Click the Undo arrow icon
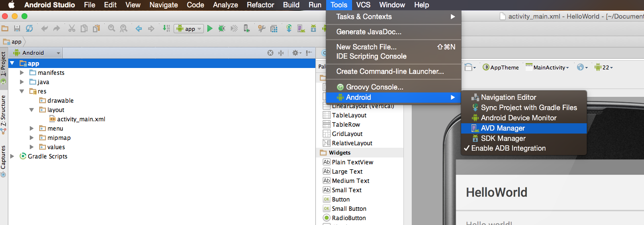The height and width of the screenshot is (225, 644). 44,29
